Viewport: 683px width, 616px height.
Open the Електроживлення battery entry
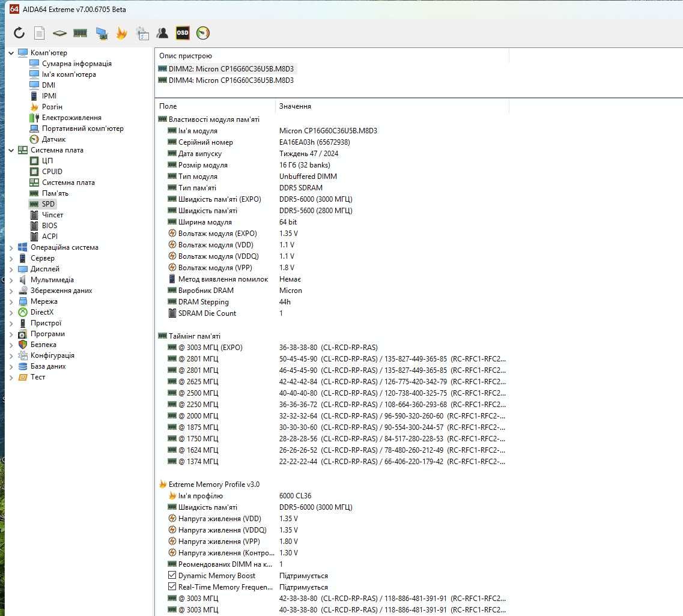pyautogui.click(x=71, y=118)
